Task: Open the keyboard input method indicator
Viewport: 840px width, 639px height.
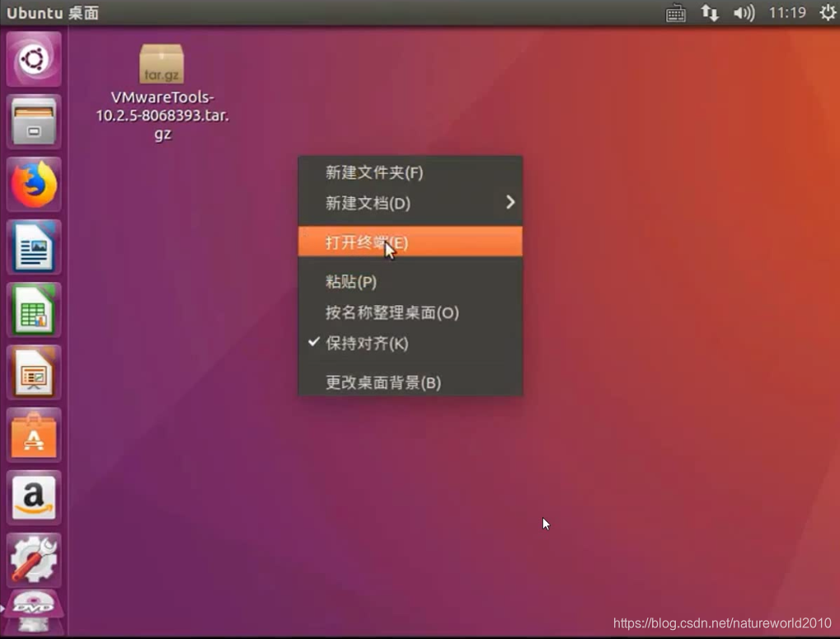Action: tap(675, 13)
